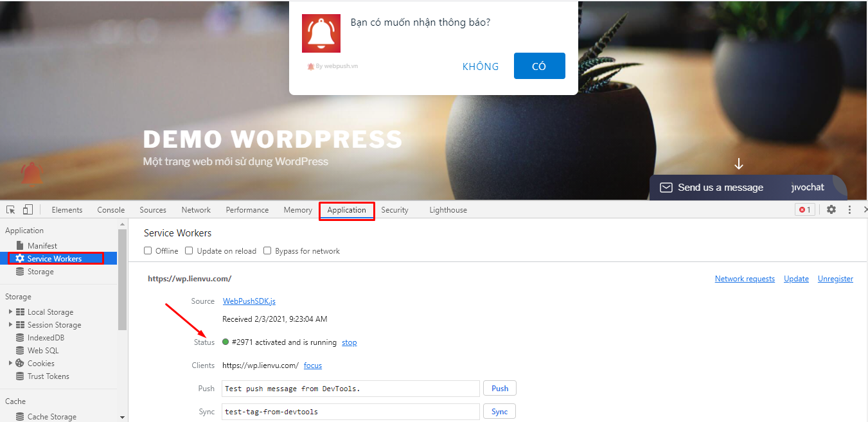Open the WebPushSDK.js source link
The height and width of the screenshot is (422, 868).
pyautogui.click(x=249, y=301)
